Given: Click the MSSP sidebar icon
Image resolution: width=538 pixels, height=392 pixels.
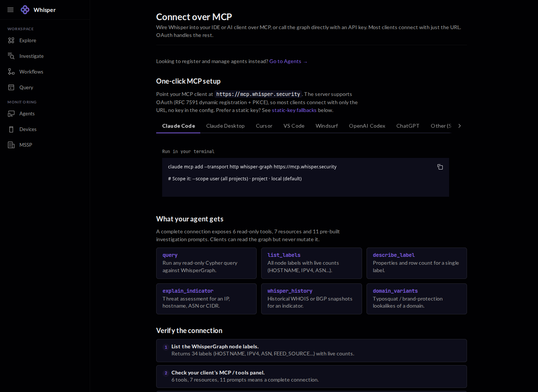Looking at the screenshot, I should click(11, 145).
